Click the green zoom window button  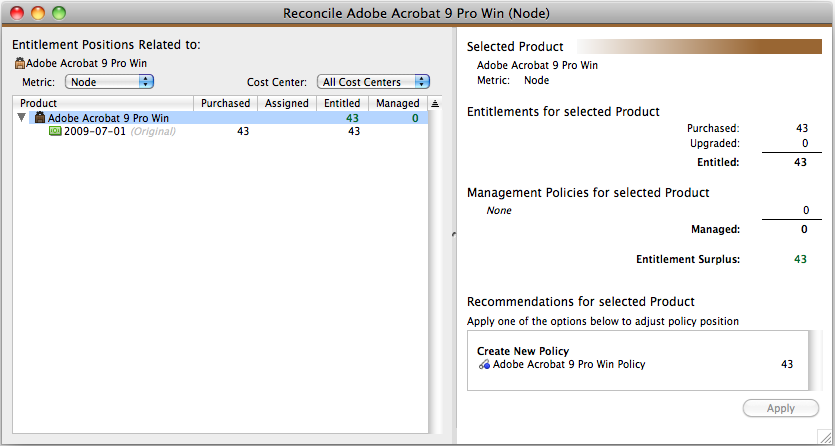tap(59, 13)
